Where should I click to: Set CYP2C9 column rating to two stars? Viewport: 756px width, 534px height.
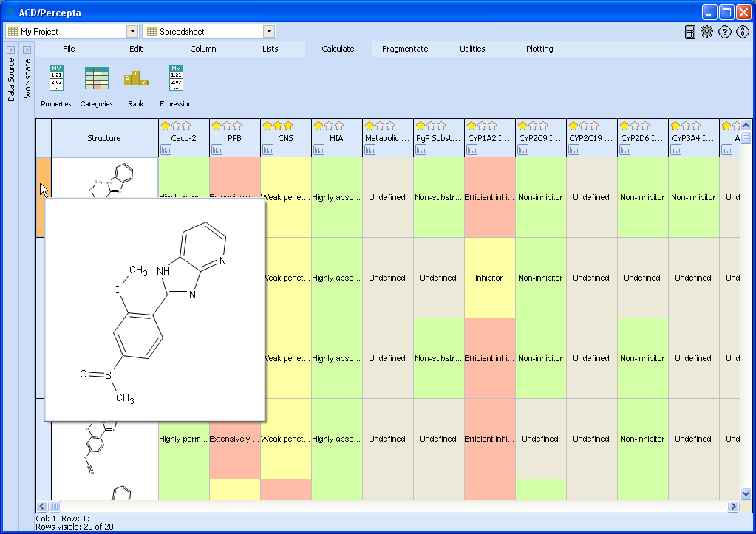tap(533, 126)
